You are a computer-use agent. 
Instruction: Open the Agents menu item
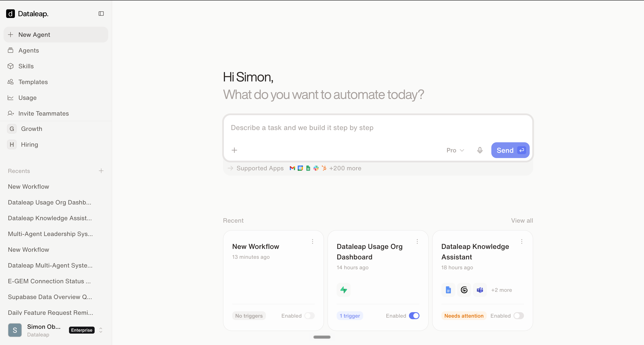[56, 50]
